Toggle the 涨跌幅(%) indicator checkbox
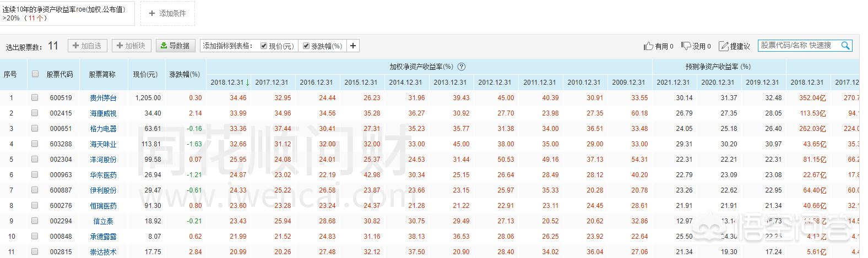Screen dimensions: 868x258 point(306,46)
